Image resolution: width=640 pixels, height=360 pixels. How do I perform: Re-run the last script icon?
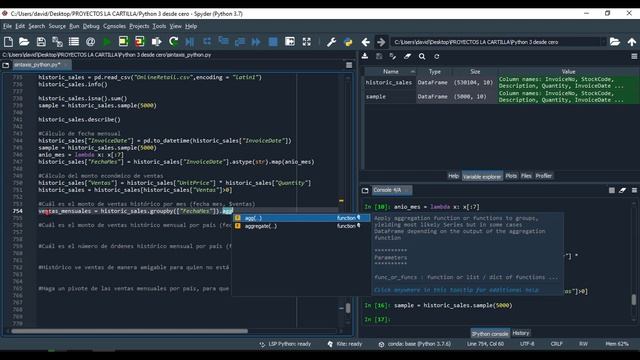point(173,42)
